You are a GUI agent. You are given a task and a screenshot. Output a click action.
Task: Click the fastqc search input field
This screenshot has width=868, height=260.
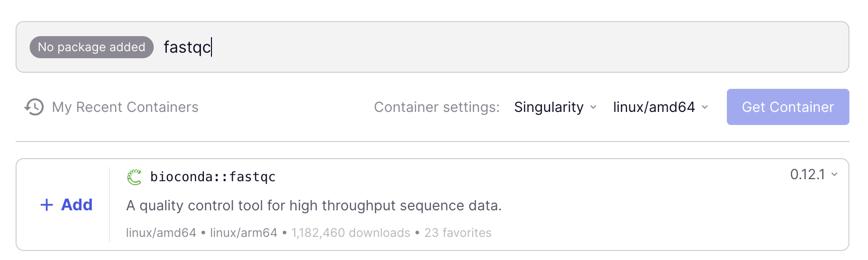tap(452, 47)
